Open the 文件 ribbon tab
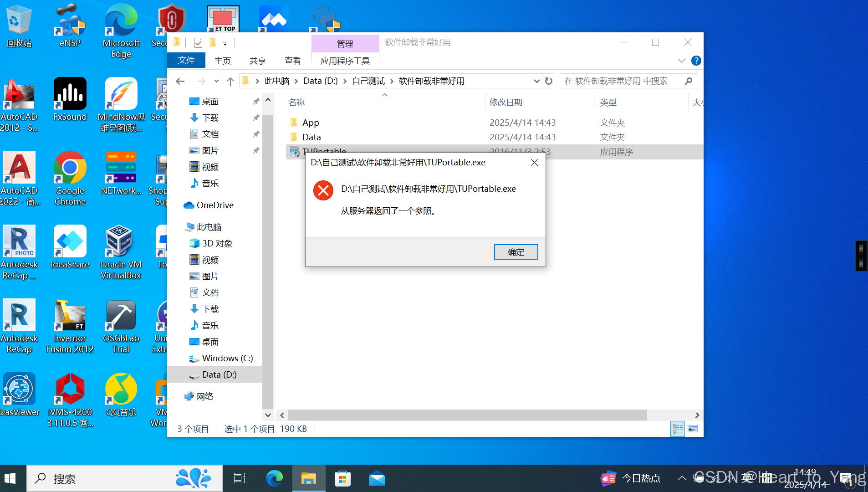The height and width of the screenshot is (492, 868). [x=186, y=61]
